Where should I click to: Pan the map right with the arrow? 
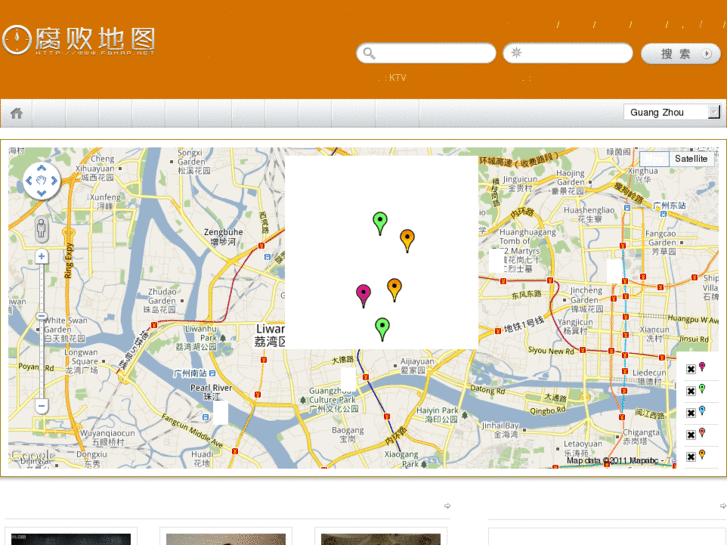(54, 180)
